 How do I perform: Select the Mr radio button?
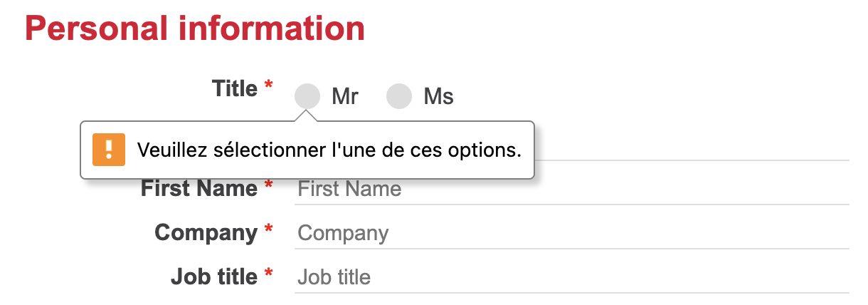pyautogui.click(x=307, y=96)
